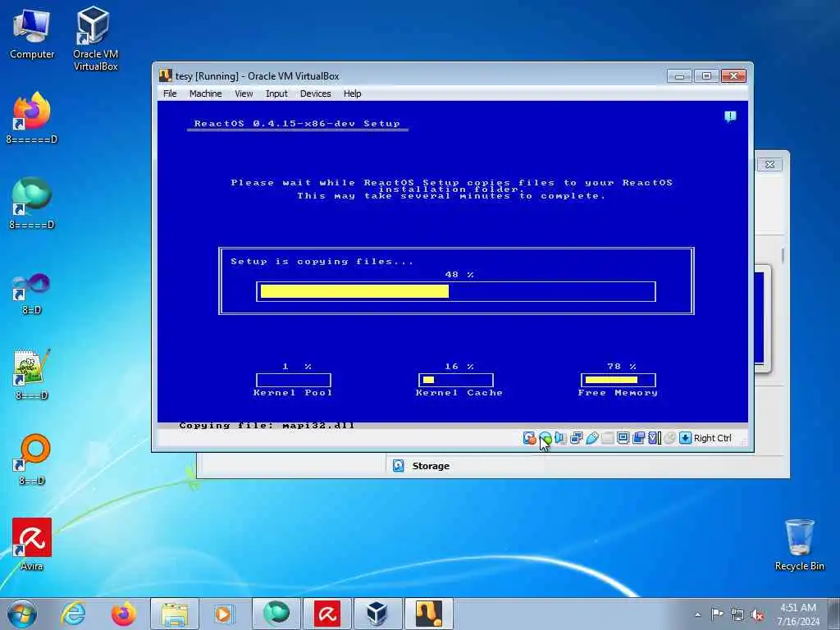Open the Machine menu
The width and height of the screenshot is (840, 630).
coord(206,94)
